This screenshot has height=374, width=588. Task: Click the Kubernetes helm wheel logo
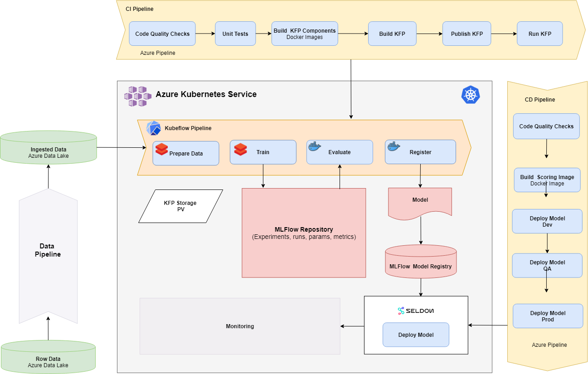click(471, 95)
